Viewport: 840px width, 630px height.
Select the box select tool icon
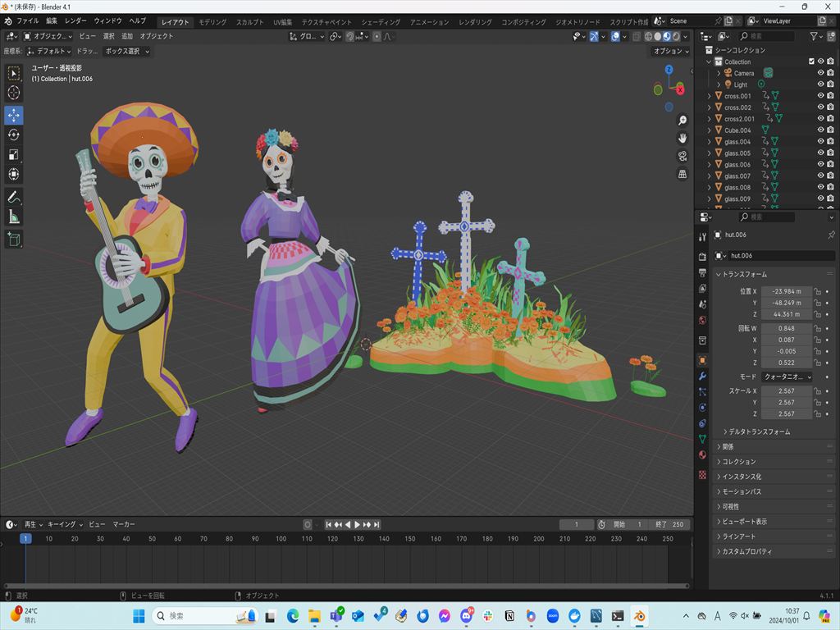pyautogui.click(x=14, y=73)
